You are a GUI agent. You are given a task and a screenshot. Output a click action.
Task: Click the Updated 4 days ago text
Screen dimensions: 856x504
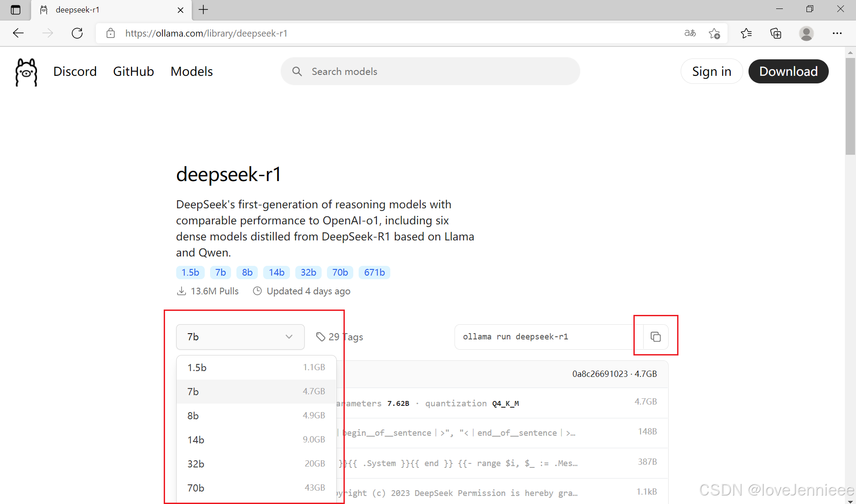[x=308, y=291]
